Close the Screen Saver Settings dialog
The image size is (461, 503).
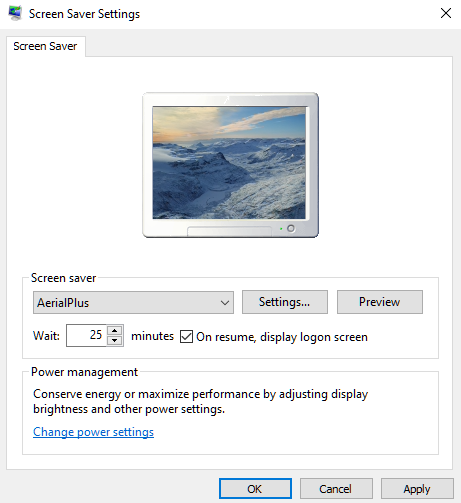point(446,13)
